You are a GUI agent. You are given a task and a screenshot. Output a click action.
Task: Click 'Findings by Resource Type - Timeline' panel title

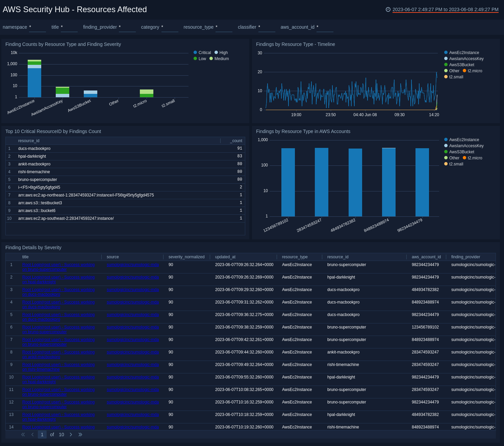tap(296, 44)
